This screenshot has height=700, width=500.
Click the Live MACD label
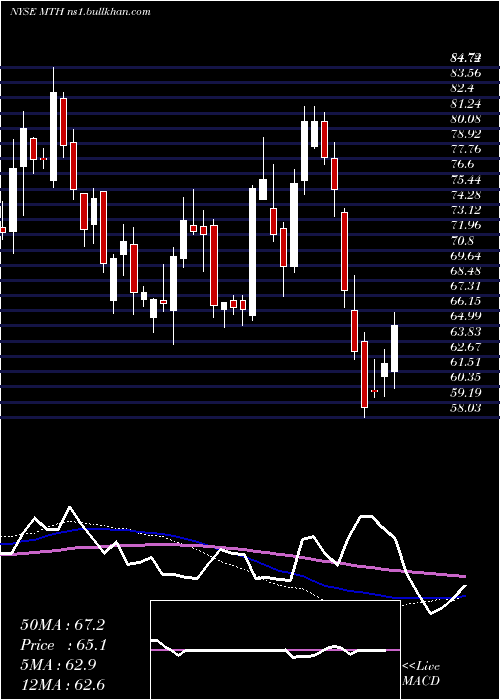[421, 674]
